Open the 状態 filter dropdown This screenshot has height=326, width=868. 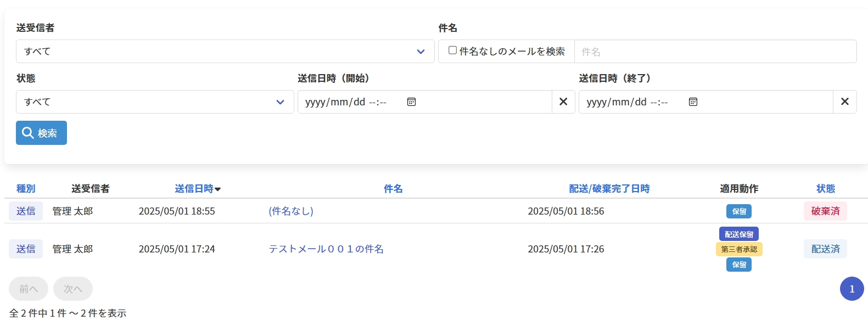point(155,102)
